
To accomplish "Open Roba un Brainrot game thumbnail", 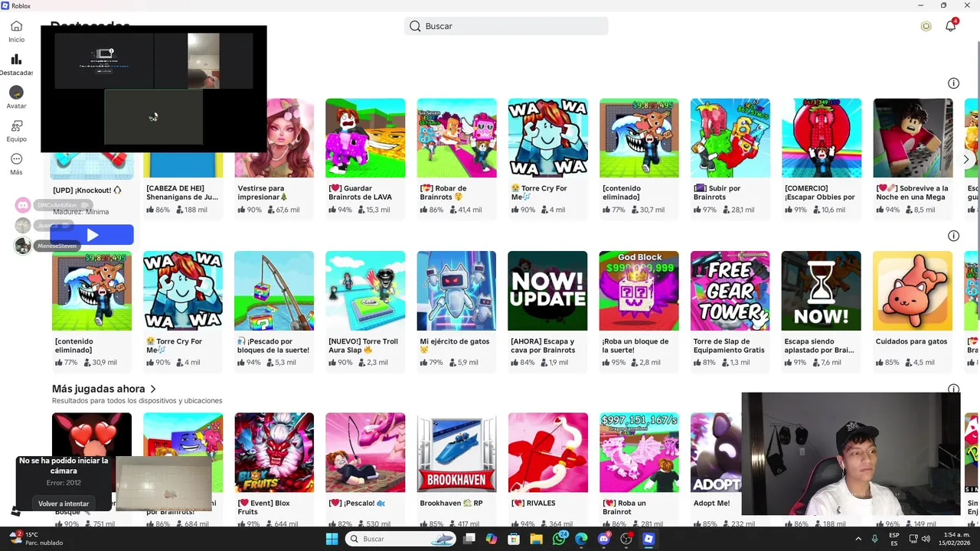I will click(x=639, y=452).
